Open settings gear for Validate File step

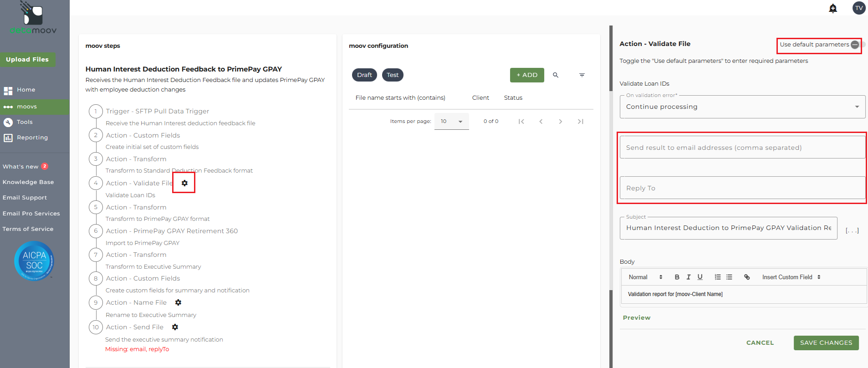pyautogui.click(x=184, y=183)
